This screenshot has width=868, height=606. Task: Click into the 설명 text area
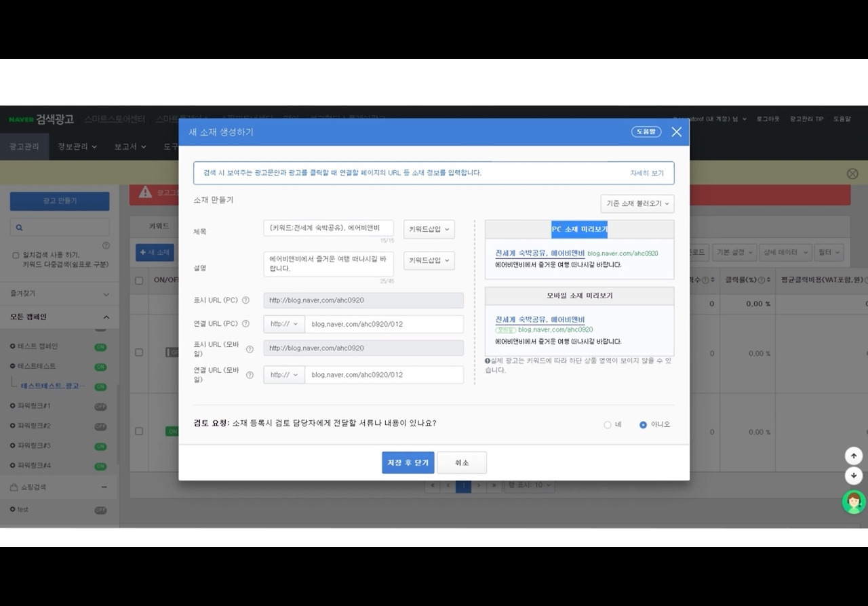point(329,264)
